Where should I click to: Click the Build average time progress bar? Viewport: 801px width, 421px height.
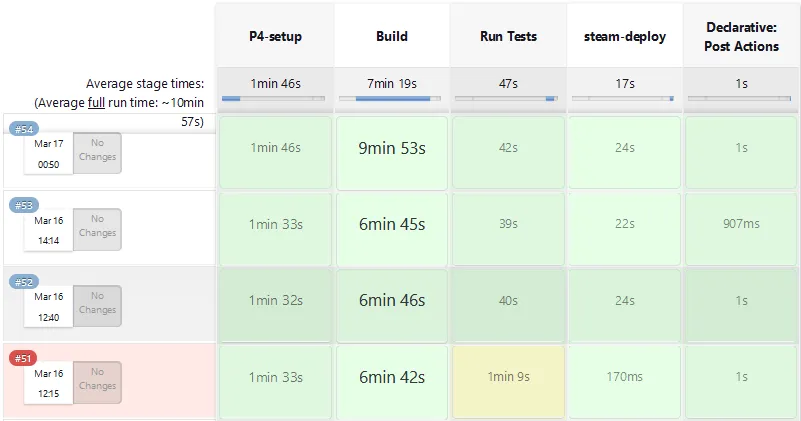click(x=391, y=99)
